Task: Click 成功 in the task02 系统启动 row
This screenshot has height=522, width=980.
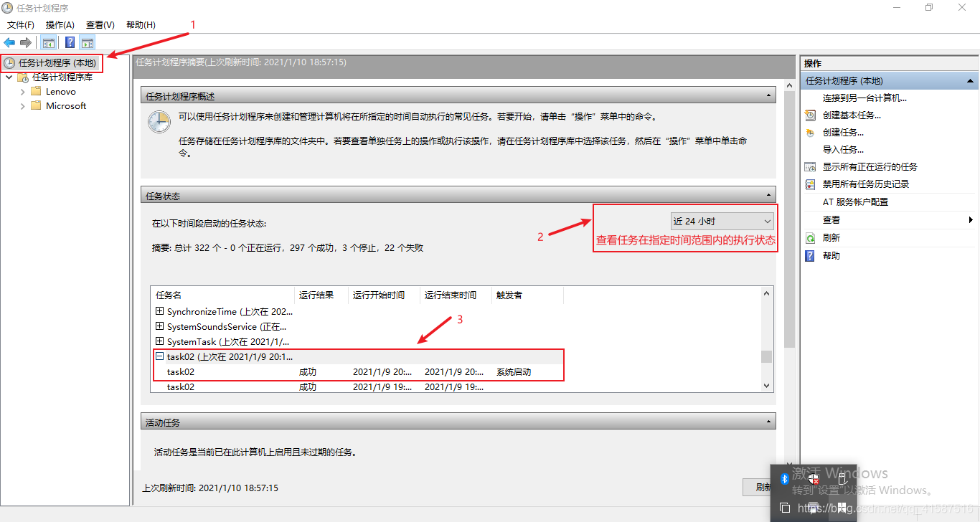Action: coord(308,372)
